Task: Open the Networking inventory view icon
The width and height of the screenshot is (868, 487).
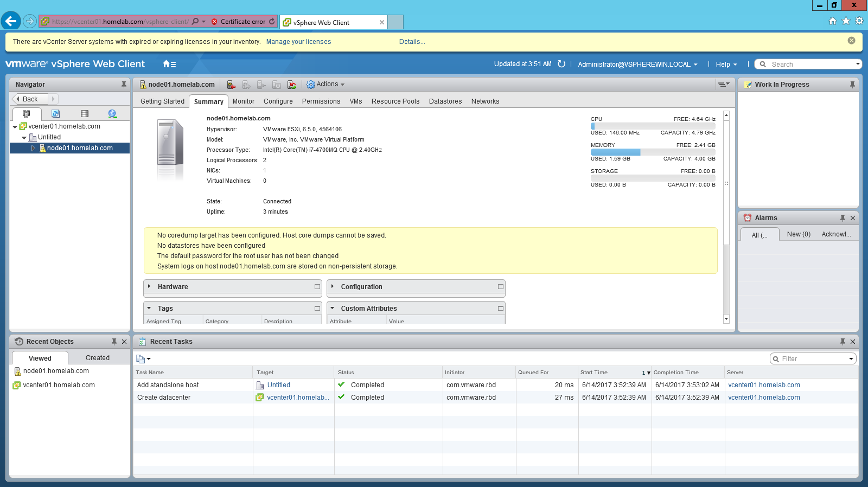Action: [112, 114]
